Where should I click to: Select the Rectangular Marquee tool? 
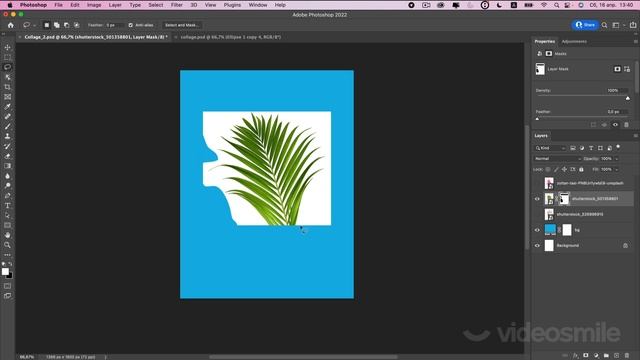(x=7, y=57)
